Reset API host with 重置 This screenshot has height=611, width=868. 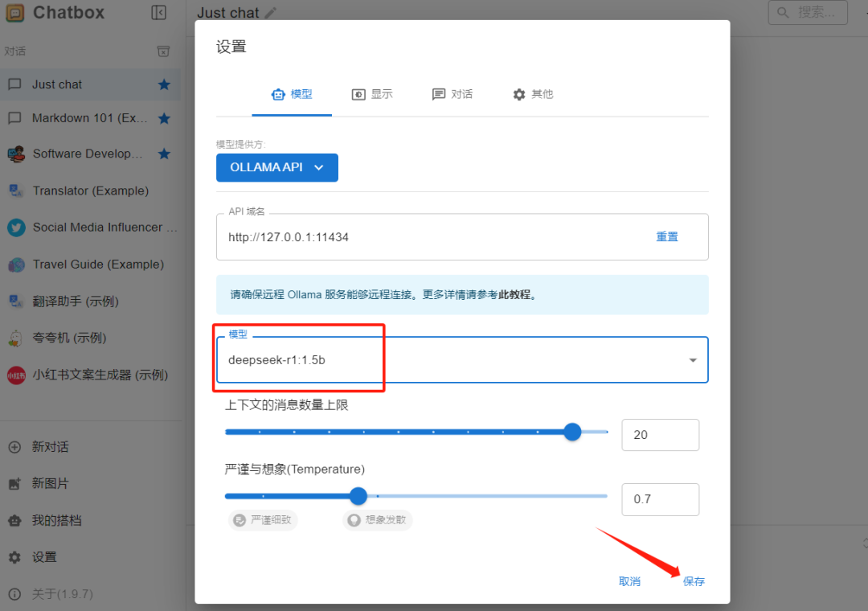tap(666, 237)
